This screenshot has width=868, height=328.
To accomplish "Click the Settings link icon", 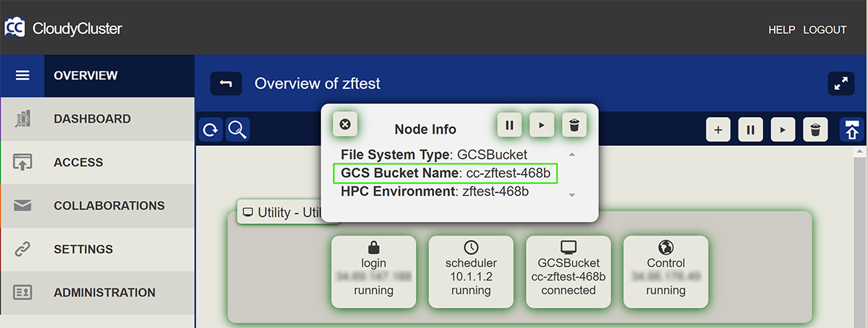I will tap(22, 249).
